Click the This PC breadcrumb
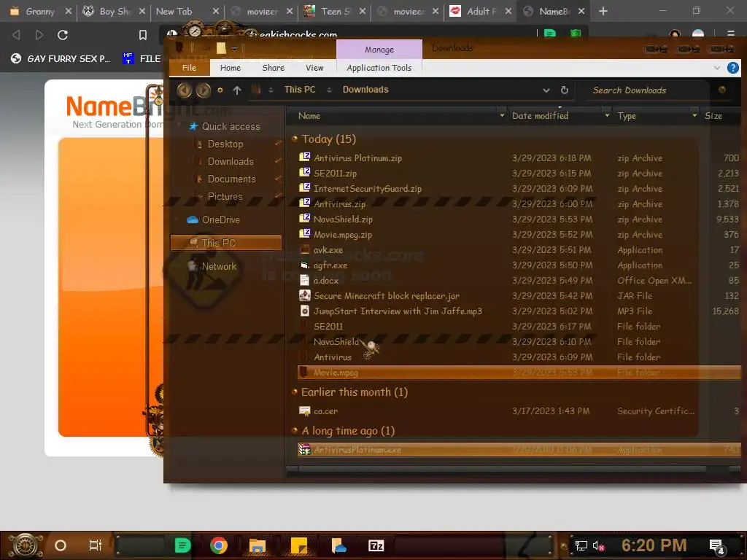 [300, 90]
